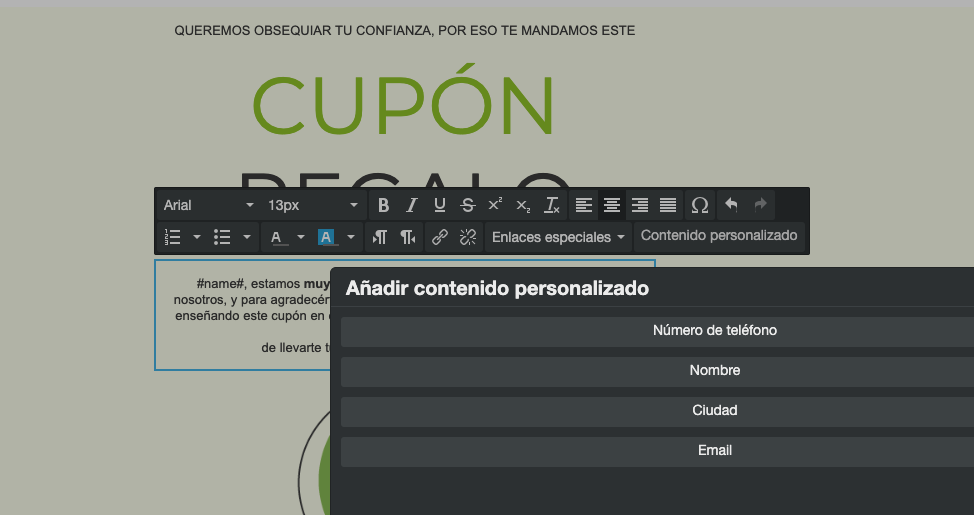Toggle underline formatting
This screenshot has height=515, width=974.
pyautogui.click(x=439, y=205)
